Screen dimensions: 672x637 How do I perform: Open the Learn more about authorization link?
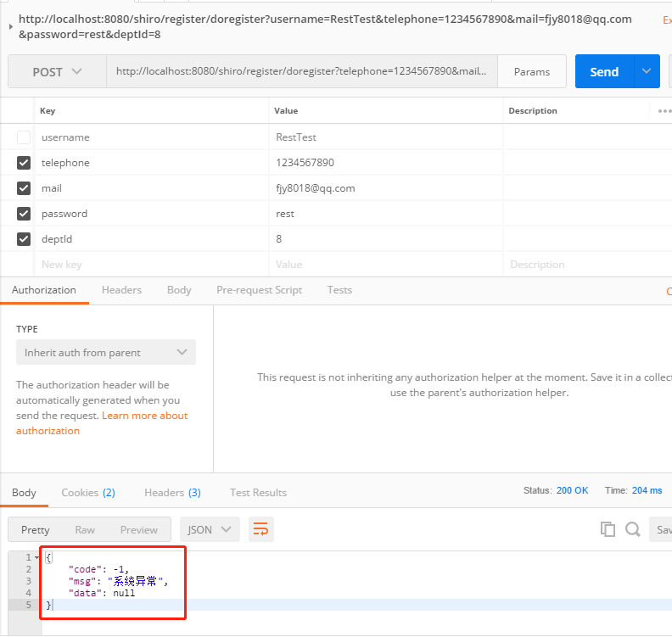coord(144,416)
